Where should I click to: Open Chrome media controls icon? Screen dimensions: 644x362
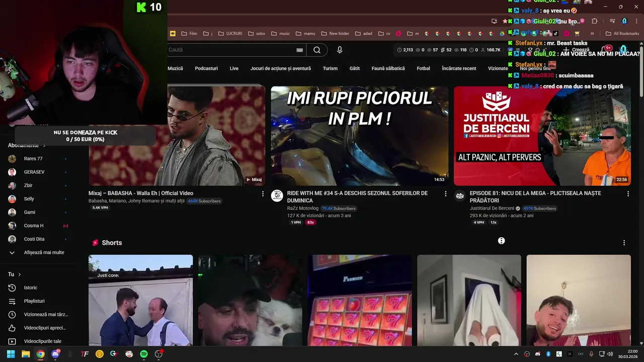tap(612, 21)
